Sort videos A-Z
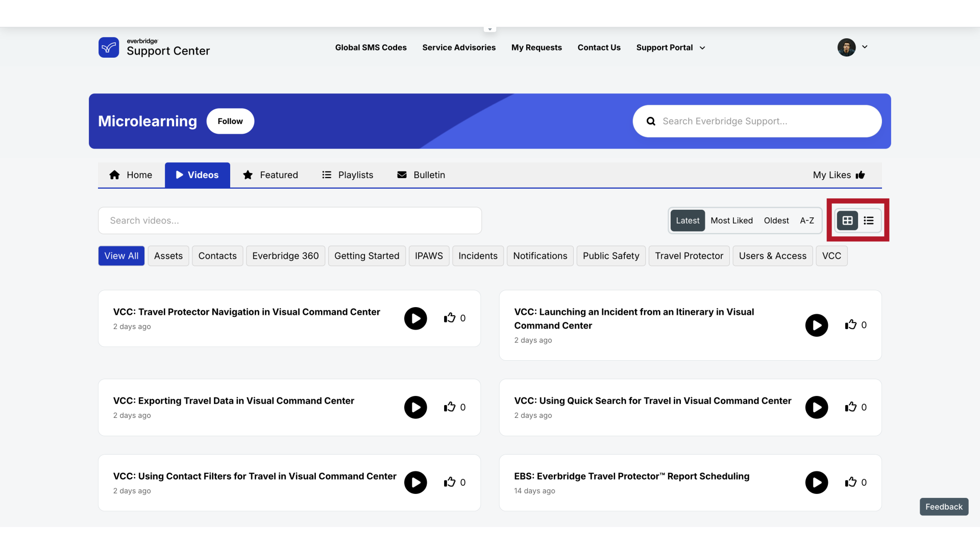 tap(807, 220)
